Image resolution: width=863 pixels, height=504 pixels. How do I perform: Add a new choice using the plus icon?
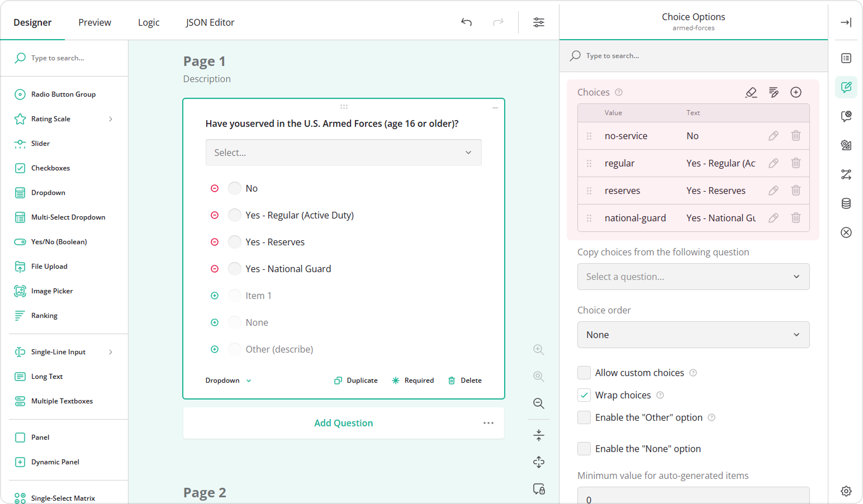tap(796, 92)
